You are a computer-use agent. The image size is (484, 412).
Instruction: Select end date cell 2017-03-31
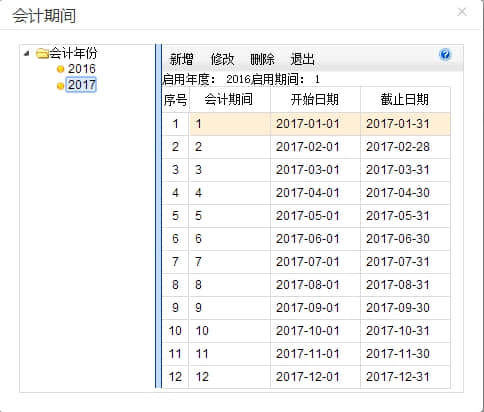405,170
